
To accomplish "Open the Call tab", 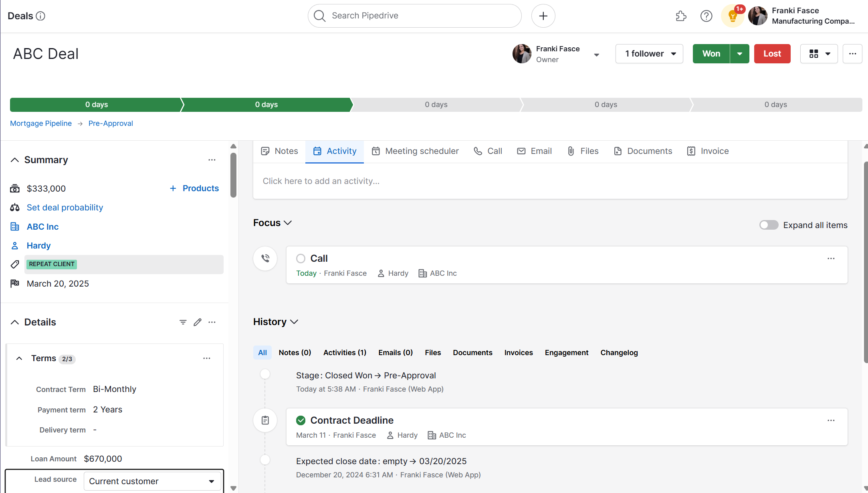I will (488, 151).
